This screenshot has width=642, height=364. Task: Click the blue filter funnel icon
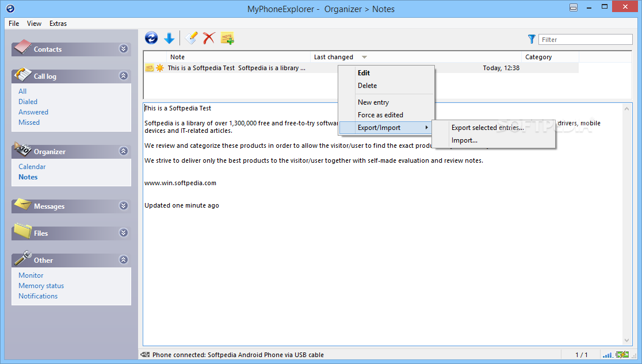click(x=532, y=39)
